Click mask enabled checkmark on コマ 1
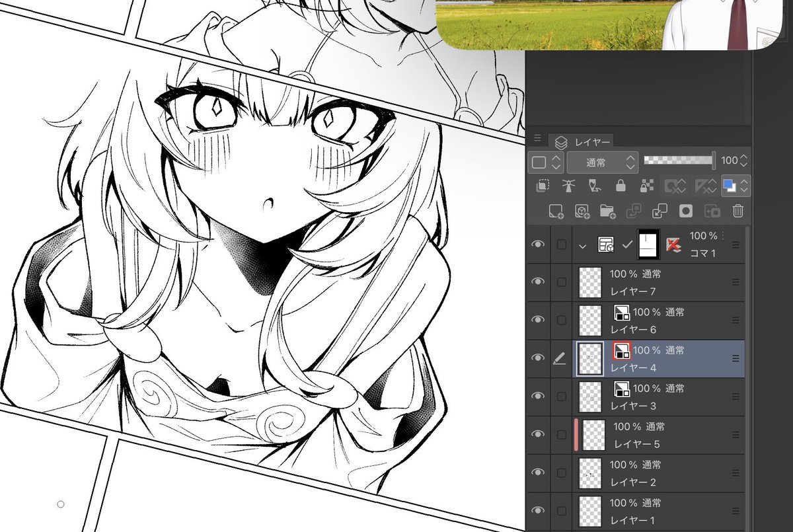793x532 pixels. point(627,245)
